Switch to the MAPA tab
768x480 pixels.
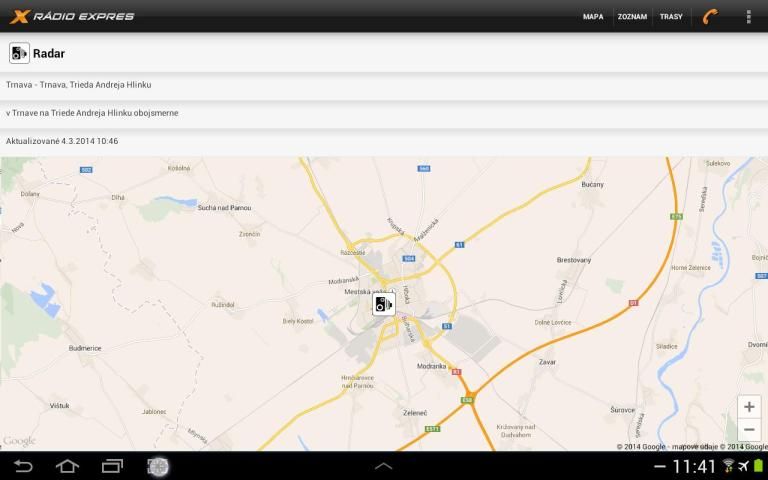[x=593, y=16]
